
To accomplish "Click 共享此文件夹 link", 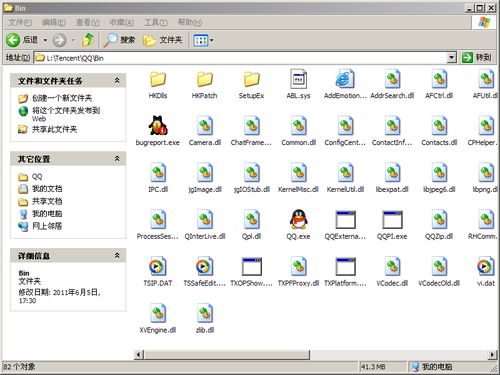I will click(x=54, y=129).
